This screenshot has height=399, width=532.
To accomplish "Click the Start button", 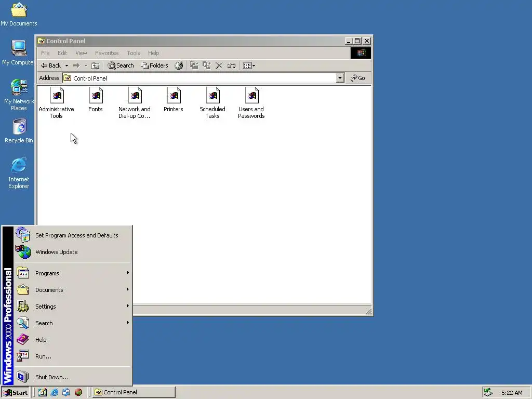I will [16, 393].
